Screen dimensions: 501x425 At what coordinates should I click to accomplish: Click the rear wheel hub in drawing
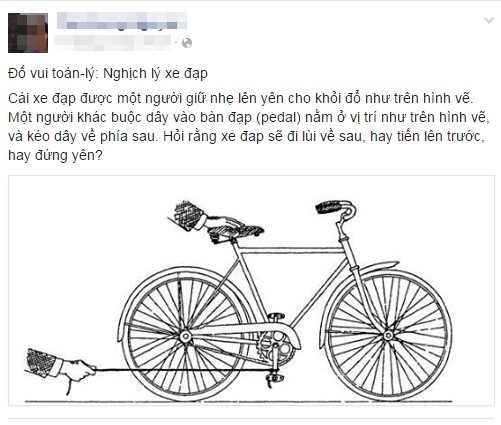point(185,337)
